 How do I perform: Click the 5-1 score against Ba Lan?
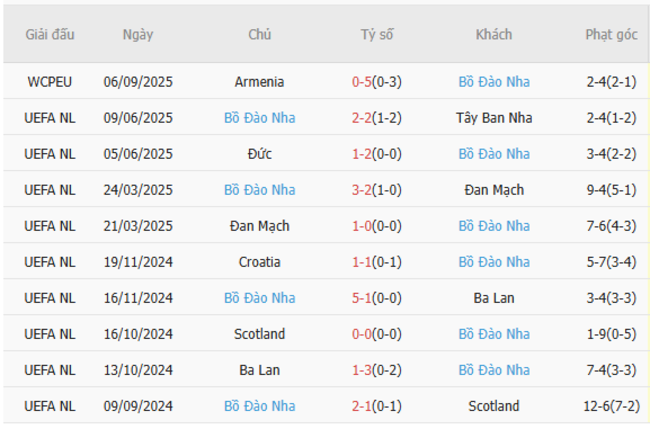tap(362, 298)
